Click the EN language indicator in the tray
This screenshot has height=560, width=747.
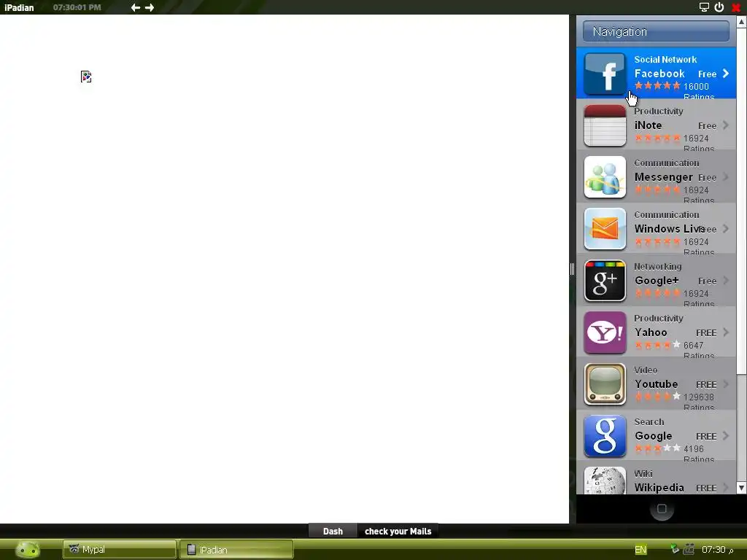pos(640,550)
